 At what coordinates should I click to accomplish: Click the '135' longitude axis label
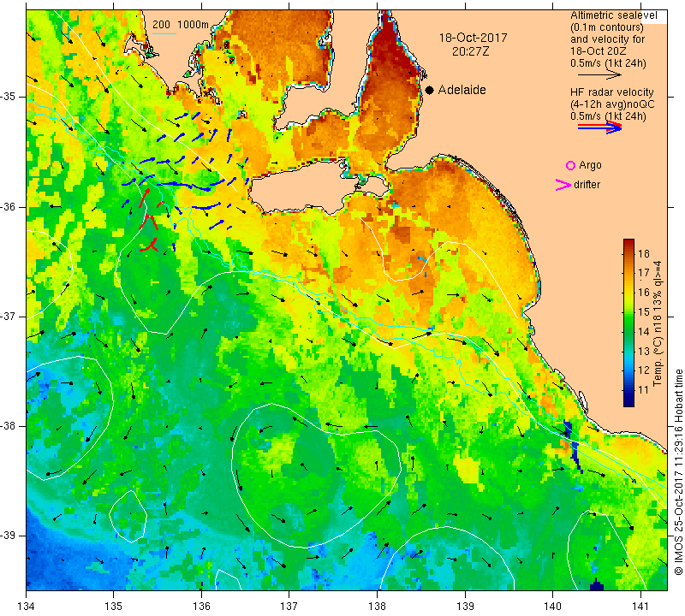(x=114, y=607)
